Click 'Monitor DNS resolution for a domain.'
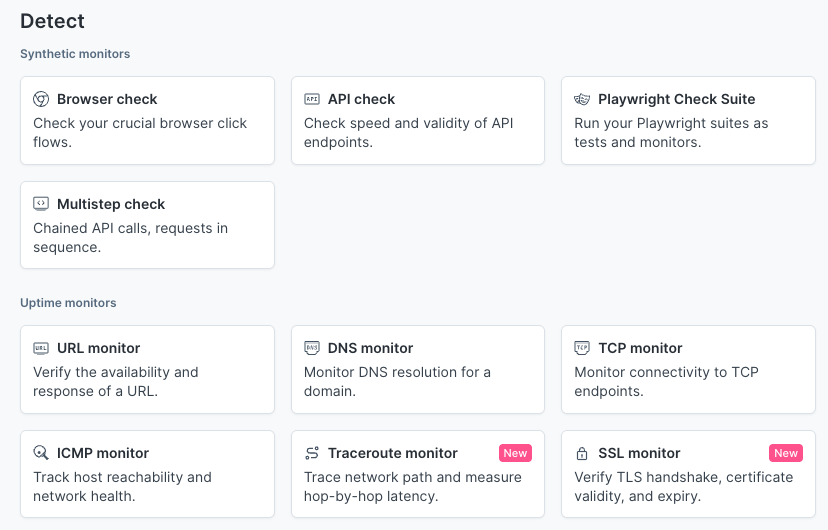This screenshot has width=828, height=530. (x=397, y=382)
